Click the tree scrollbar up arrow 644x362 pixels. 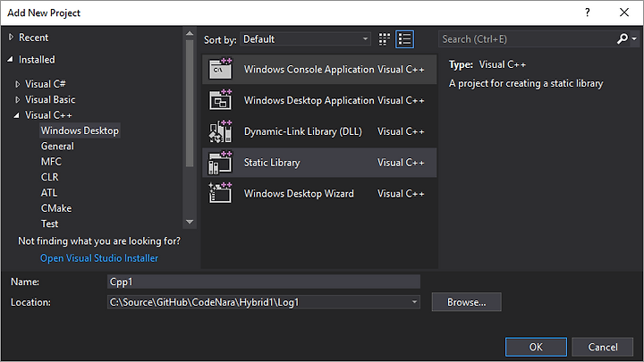(190, 33)
